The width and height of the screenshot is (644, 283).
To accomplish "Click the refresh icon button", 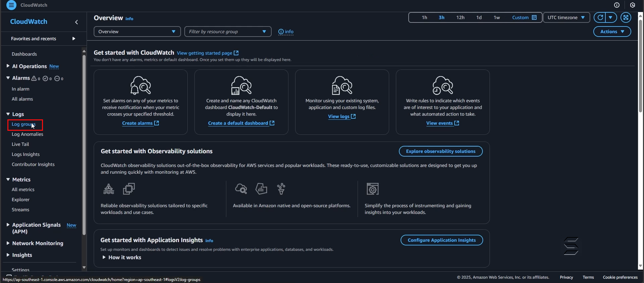I will (x=600, y=17).
